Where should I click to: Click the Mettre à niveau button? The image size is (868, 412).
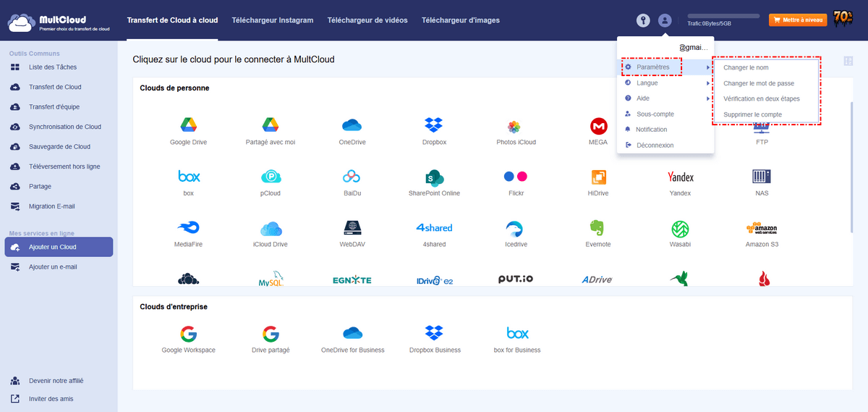(x=798, y=20)
